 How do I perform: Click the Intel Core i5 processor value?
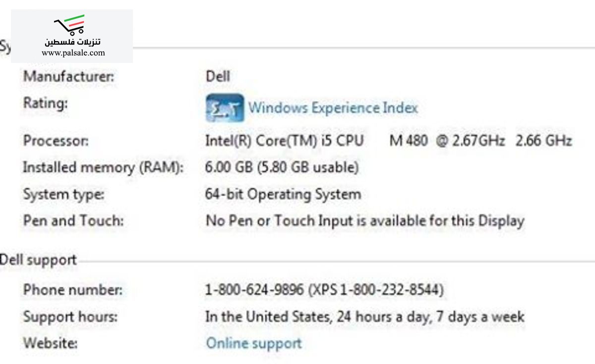tap(389, 141)
